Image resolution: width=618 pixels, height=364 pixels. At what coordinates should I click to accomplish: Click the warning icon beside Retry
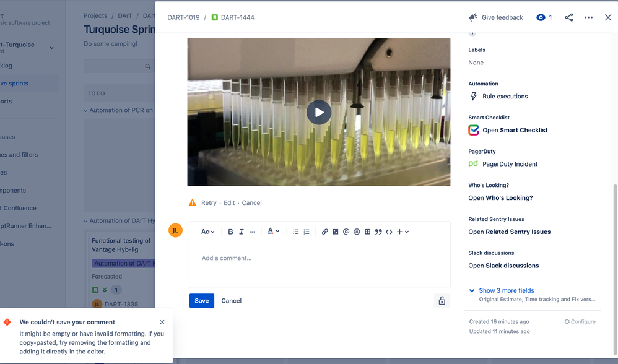[193, 202]
